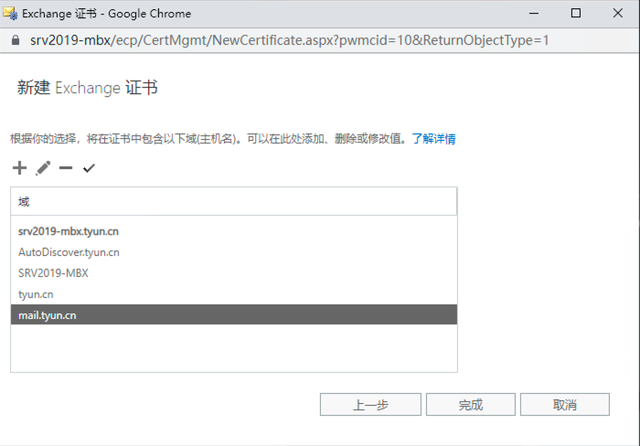Screen dimensions: 640x446
Task: Minimize the Chrome window
Action: tap(534, 13)
